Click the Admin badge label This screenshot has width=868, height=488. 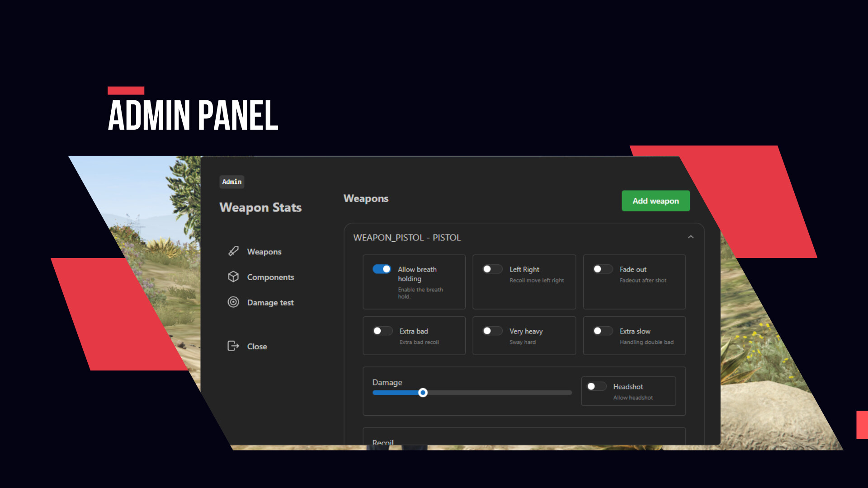pos(231,182)
